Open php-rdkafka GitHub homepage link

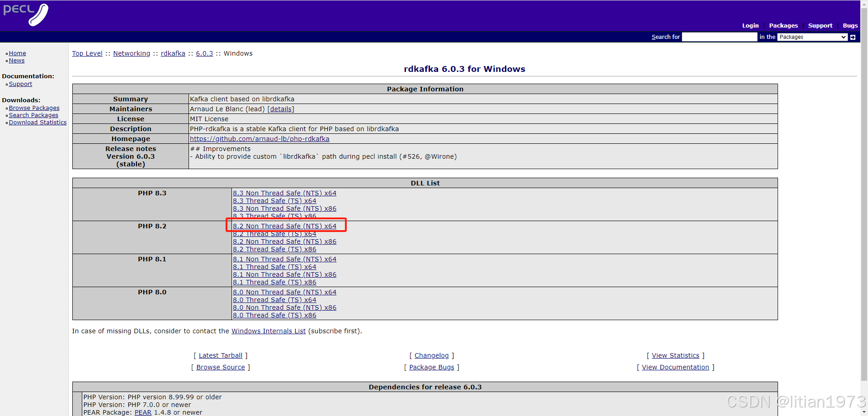click(x=259, y=139)
